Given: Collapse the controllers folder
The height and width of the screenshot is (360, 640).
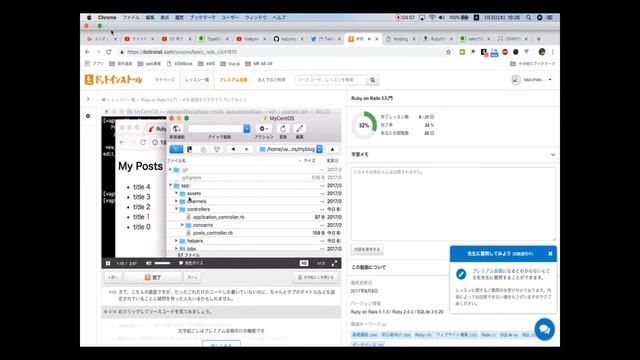Looking at the screenshot, I should (x=176, y=209).
